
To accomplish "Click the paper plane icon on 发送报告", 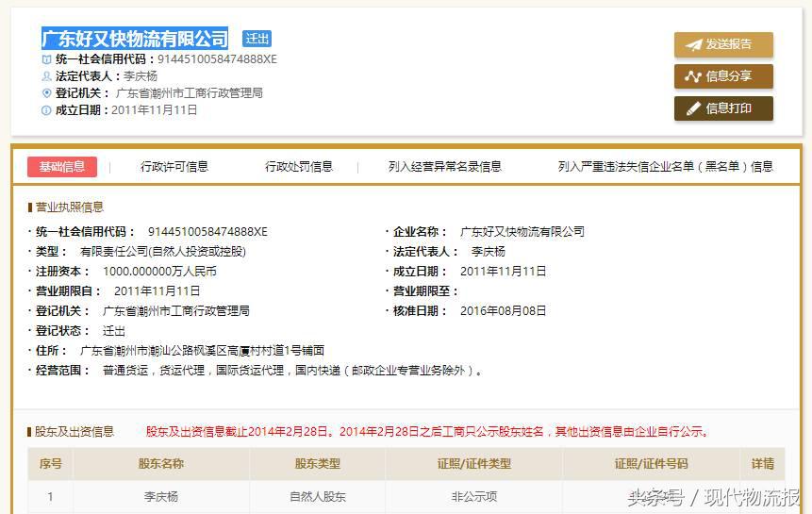I will point(693,44).
